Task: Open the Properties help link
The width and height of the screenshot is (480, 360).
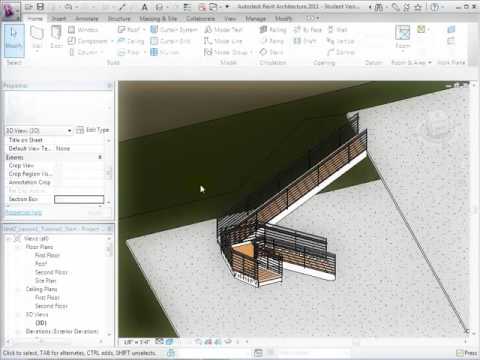Action: pos(24,212)
